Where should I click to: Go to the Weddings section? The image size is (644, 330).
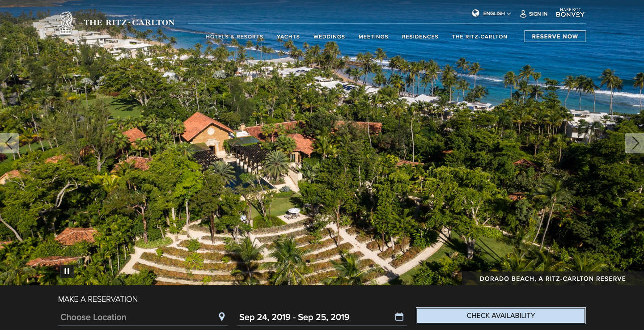(329, 37)
